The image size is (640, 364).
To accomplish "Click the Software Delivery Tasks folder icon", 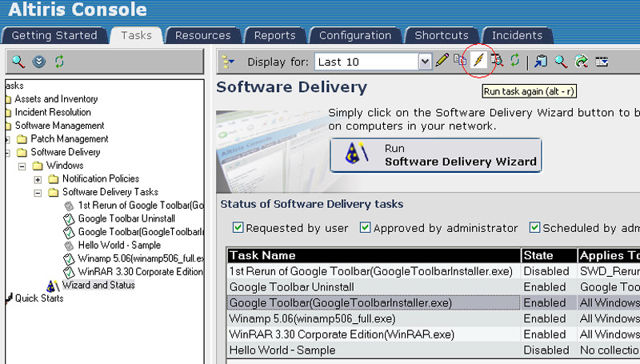I will pos(54,192).
